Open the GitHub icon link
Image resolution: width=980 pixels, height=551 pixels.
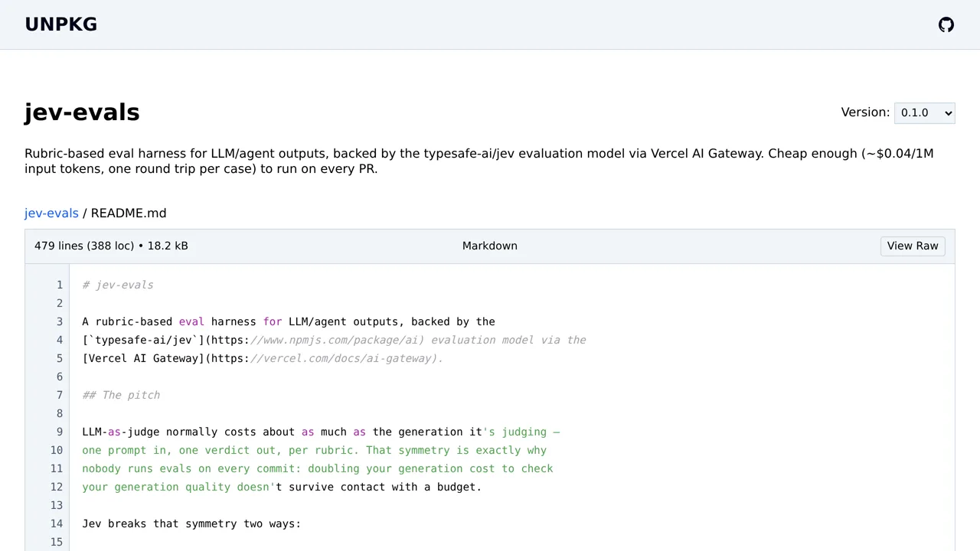click(x=946, y=24)
